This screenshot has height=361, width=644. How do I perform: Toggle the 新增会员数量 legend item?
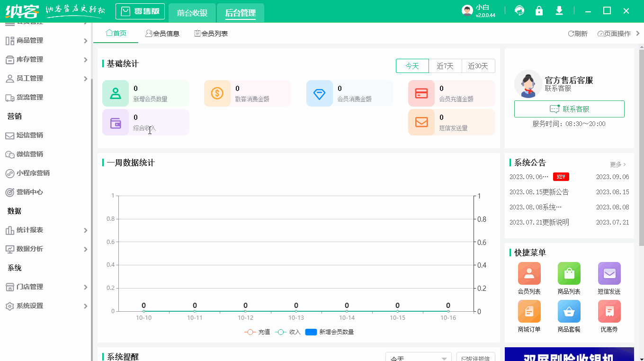pos(327,332)
